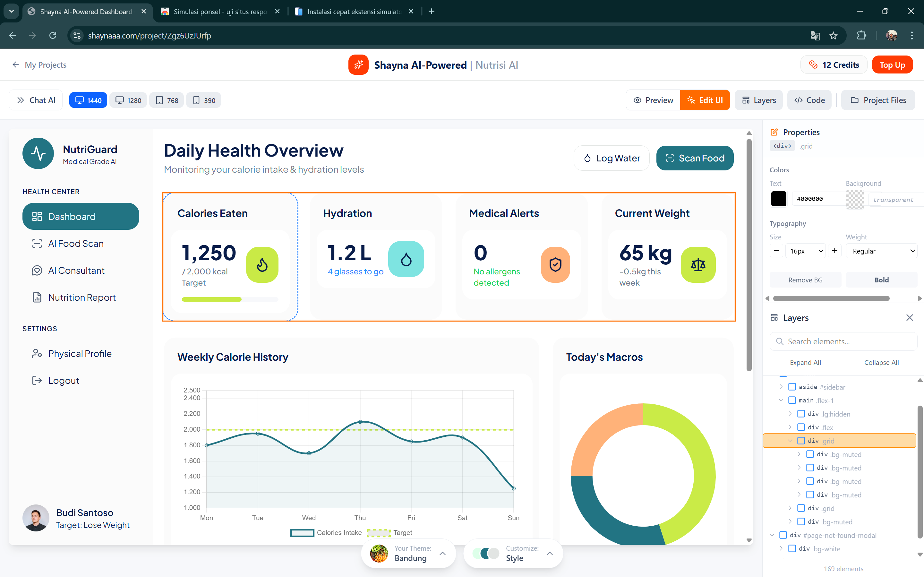924x577 pixels.
Task: Check the aside #sidebar layer checkbox
Action: tap(792, 387)
